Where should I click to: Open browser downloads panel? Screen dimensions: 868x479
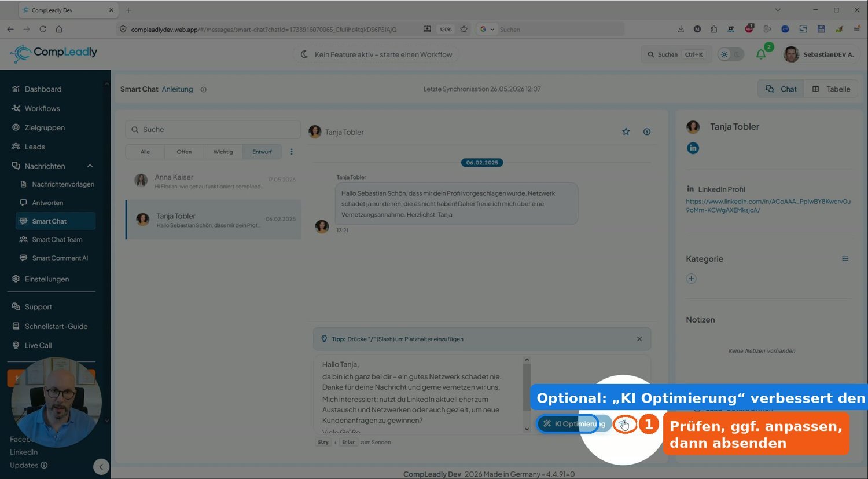pos(681,29)
